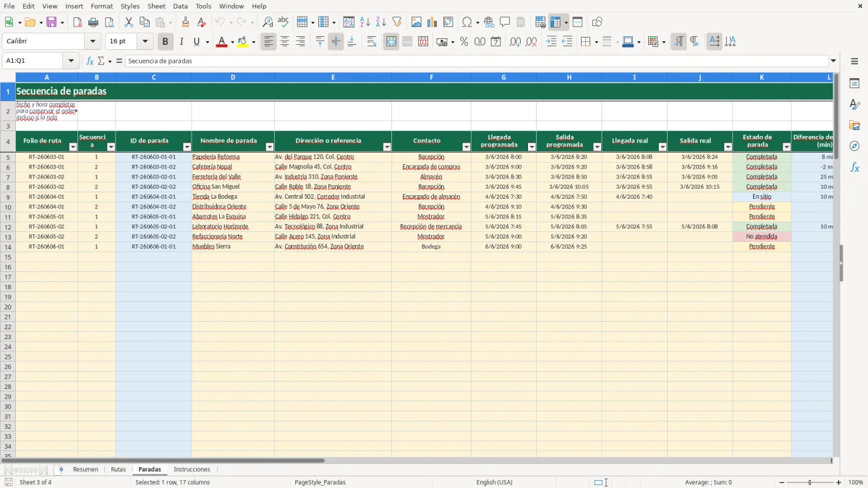Click the Export as PDF icon
This screenshot has height=488, width=868.
[x=77, y=22]
